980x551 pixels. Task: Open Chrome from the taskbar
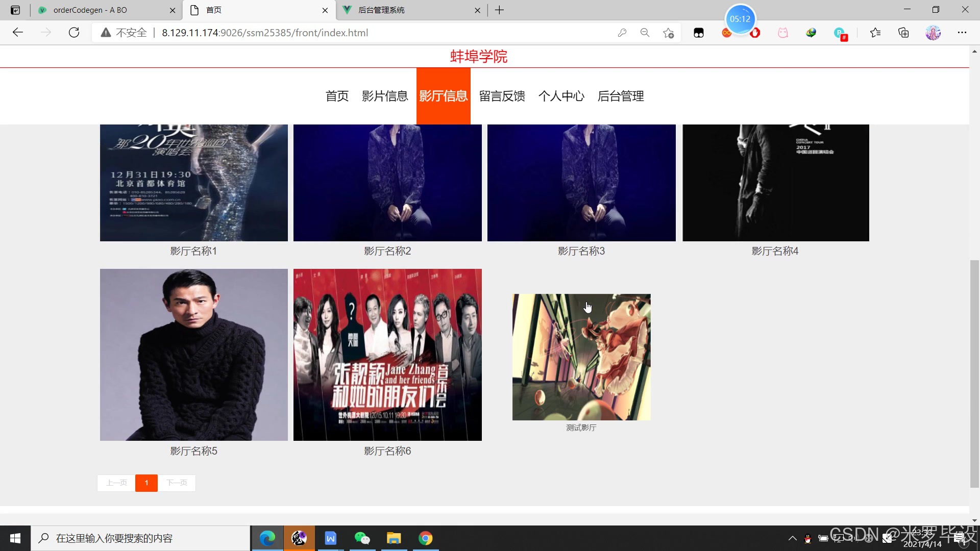[425, 538]
